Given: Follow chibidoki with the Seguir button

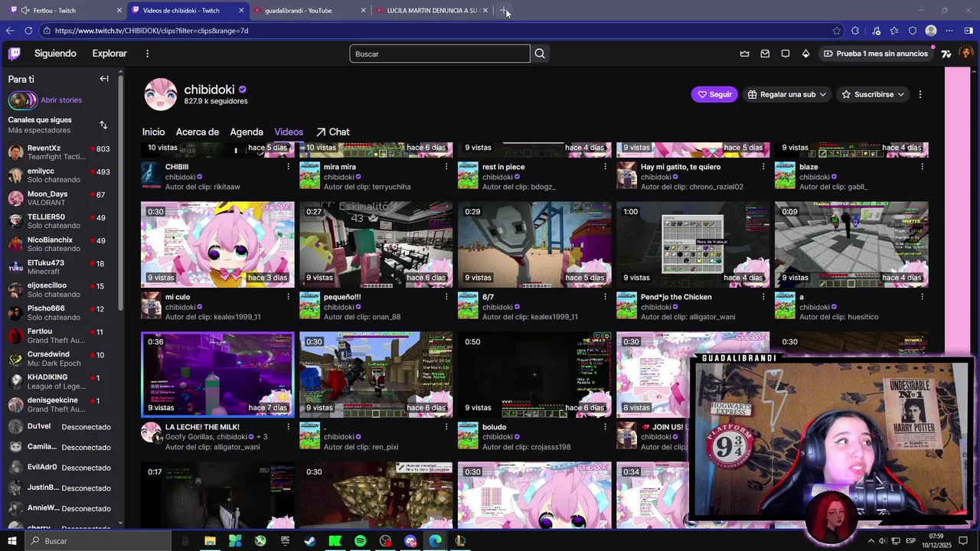Looking at the screenshot, I should coord(714,94).
